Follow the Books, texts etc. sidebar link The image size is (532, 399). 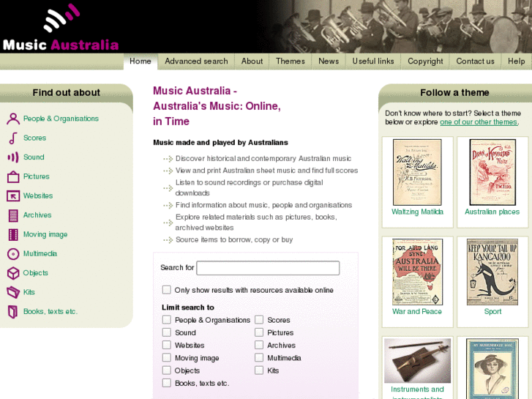(50, 312)
